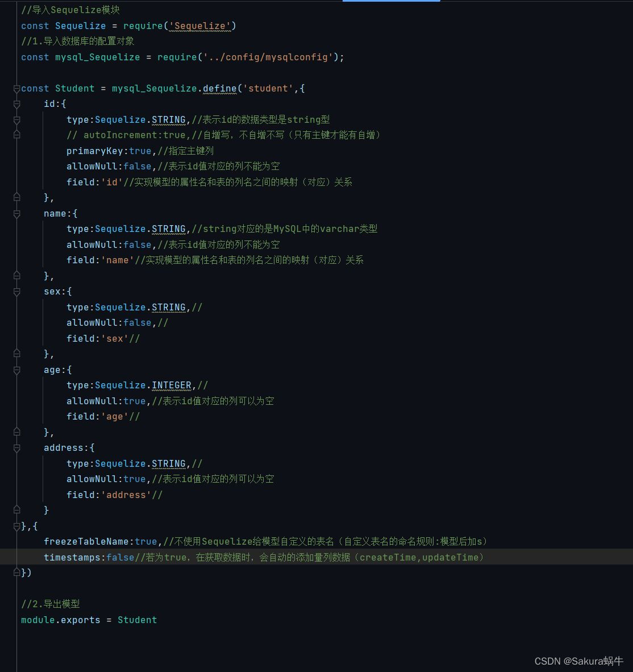The height and width of the screenshot is (672, 633).
Task: Click the gutter marker beside the sex closing brace
Action: point(16,352)
